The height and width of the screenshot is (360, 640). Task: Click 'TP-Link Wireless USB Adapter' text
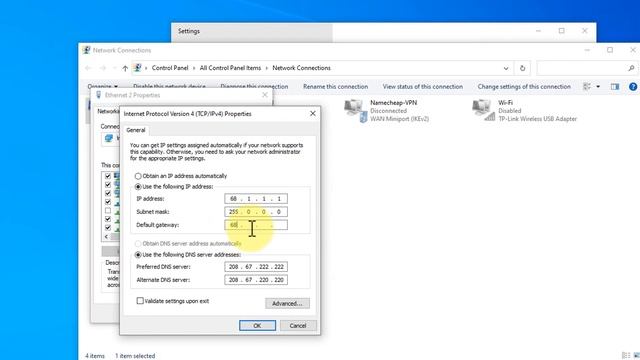(x=538, y=119)
